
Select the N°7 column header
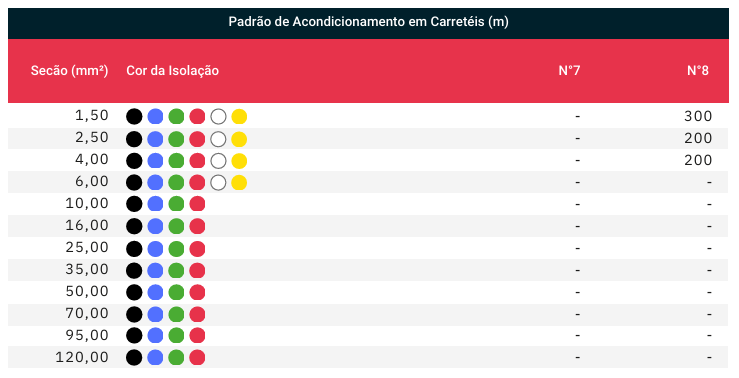click(569, 71)
